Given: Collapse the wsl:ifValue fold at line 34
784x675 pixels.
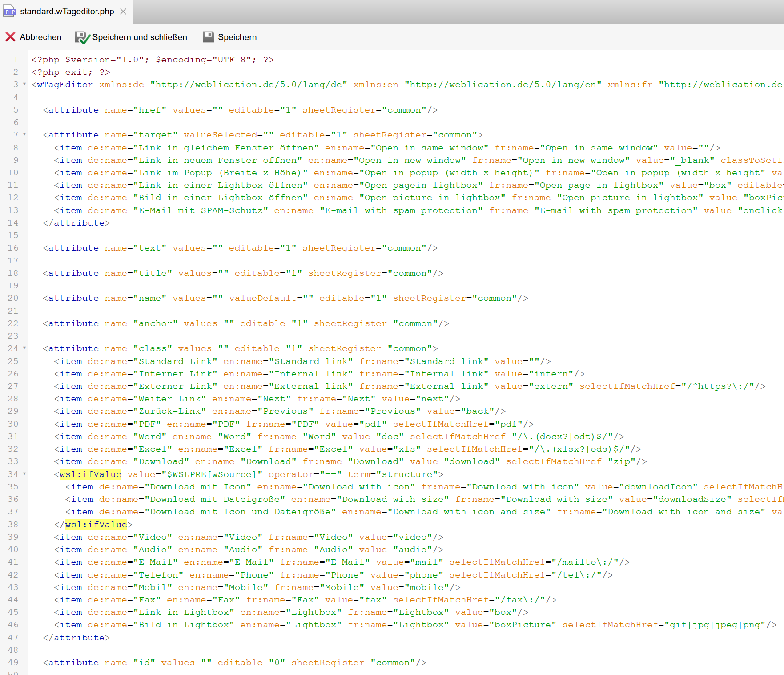Looking at the screenshot, I should coord(24,474).
